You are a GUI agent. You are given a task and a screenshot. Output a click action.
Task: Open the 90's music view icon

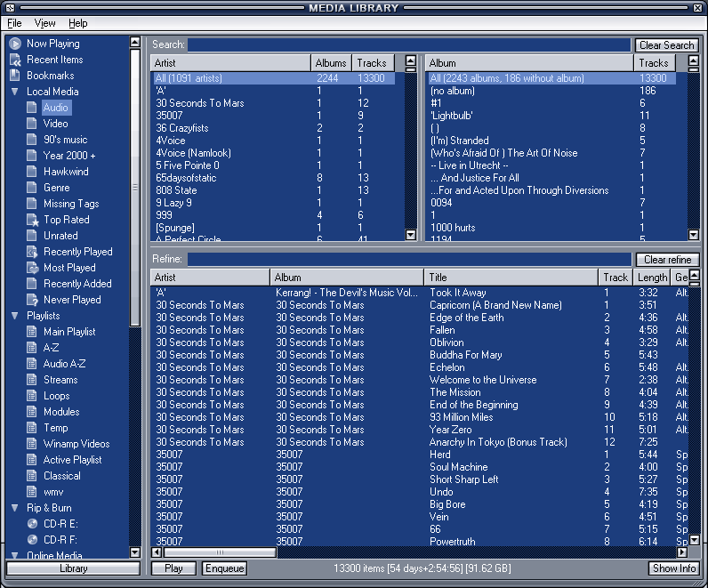[x=32, y=140]
